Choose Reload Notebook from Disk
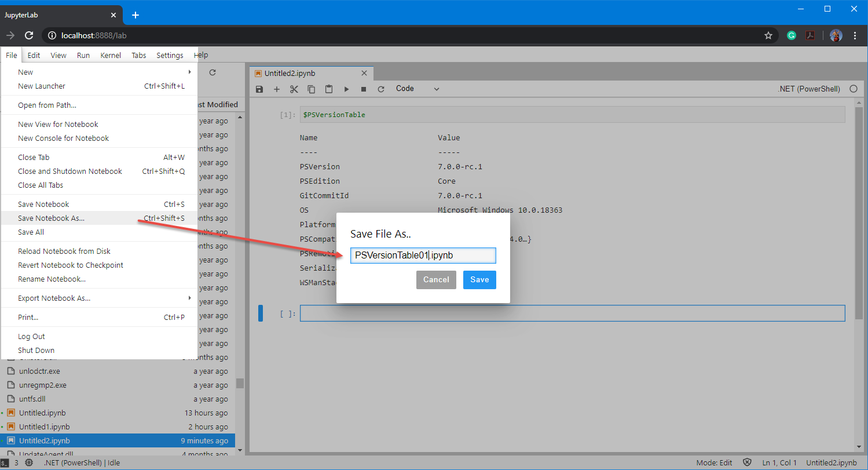 (100, 252)
